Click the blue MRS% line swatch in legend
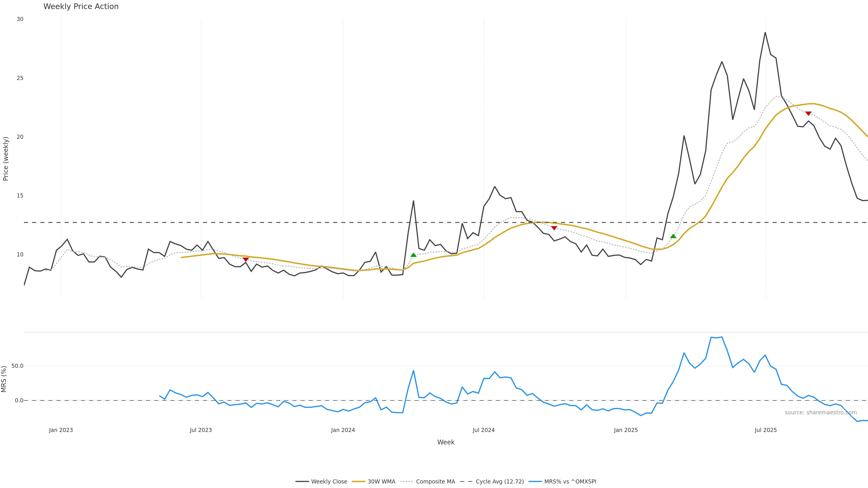Viewport: 868px width, 488px height. coord(535,482)
